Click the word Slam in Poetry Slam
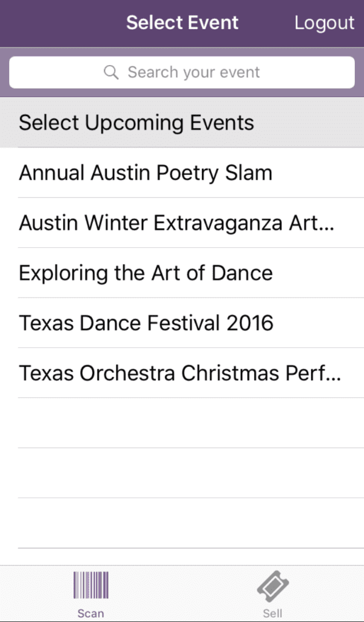This screenshot has height=622, width=364. tap(249, 173)
